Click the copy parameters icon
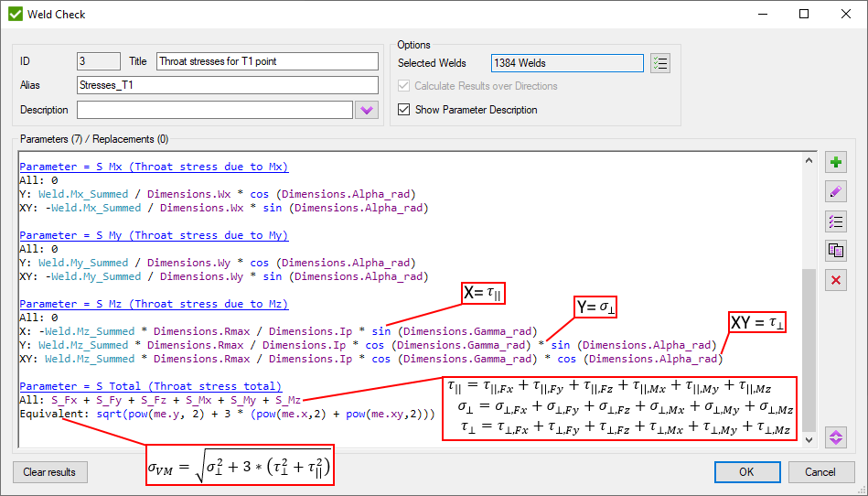The height and width of the screenshot is (496, 868). (x=835, y=251)
